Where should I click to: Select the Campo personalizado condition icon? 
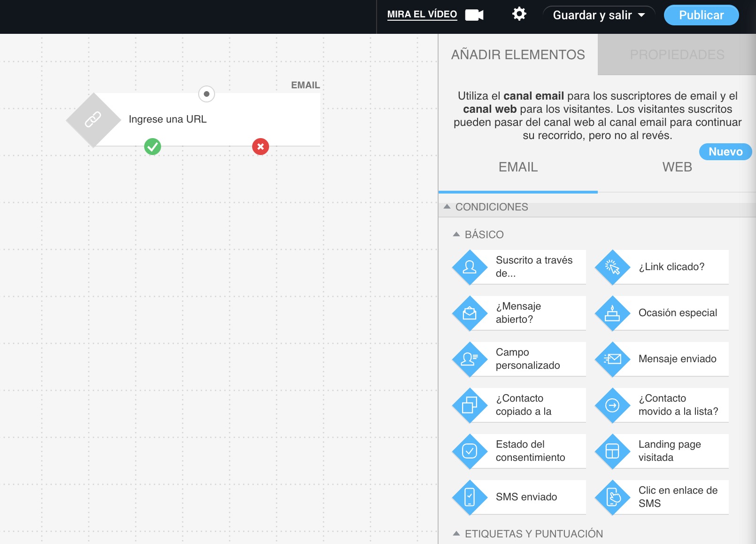click(470, 359)
